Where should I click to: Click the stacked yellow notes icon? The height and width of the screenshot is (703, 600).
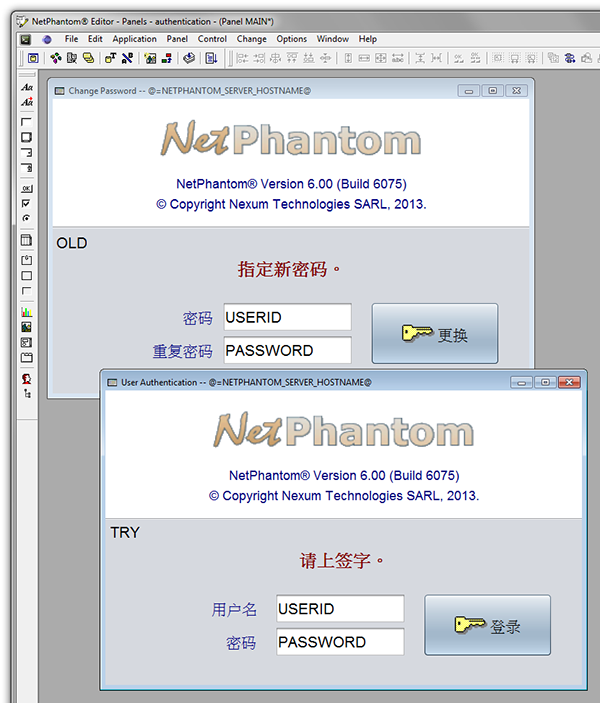pyautogui.click(x=88, y=58)
